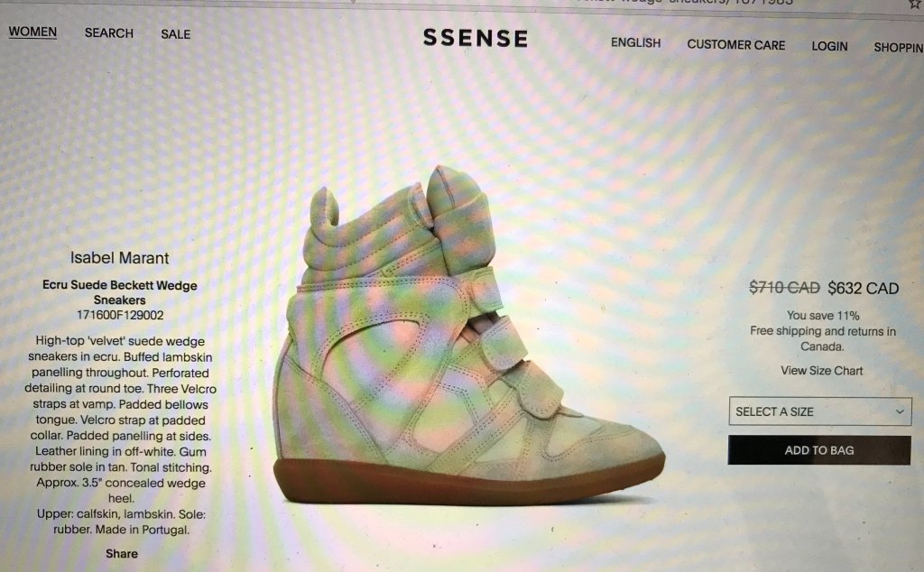Click the $632 CAD sale price
The height and width of the screenshot is (572, 924).
tap(864, 288)
